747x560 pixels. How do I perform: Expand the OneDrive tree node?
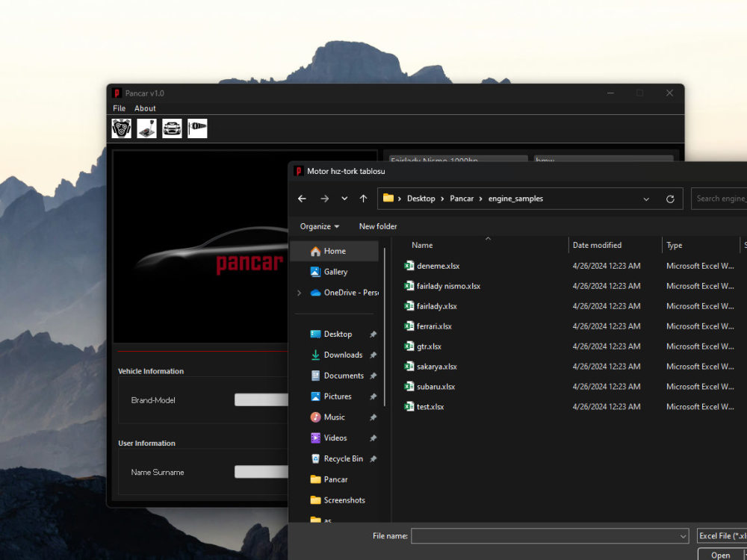[x=300, y=293]
